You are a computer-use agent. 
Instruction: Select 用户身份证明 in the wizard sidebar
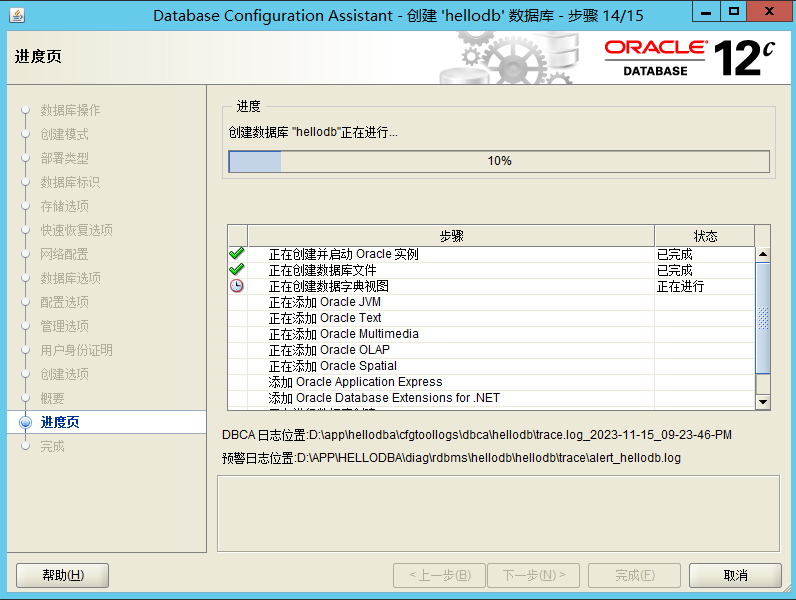click(x=76, y=350)
